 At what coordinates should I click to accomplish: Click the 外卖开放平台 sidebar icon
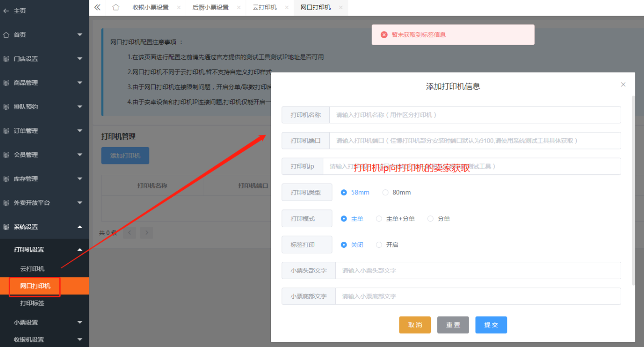tap(6, 203)
